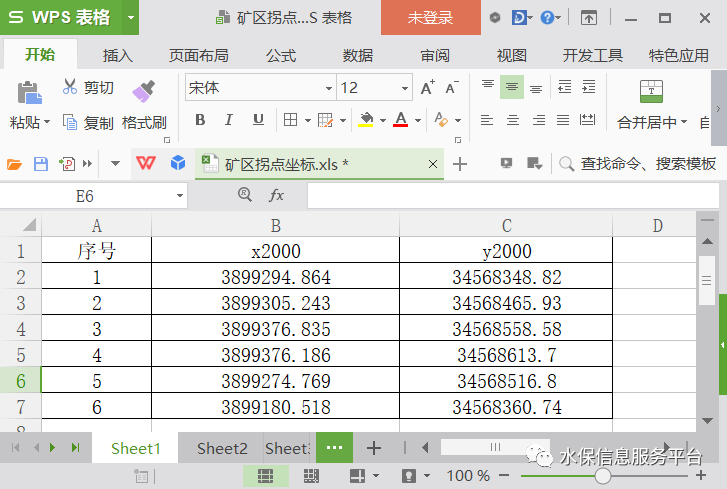The width and height of the screenshot is (727, 489).
Task: Click the Merge and Center icon
Action: click(651, 91)
